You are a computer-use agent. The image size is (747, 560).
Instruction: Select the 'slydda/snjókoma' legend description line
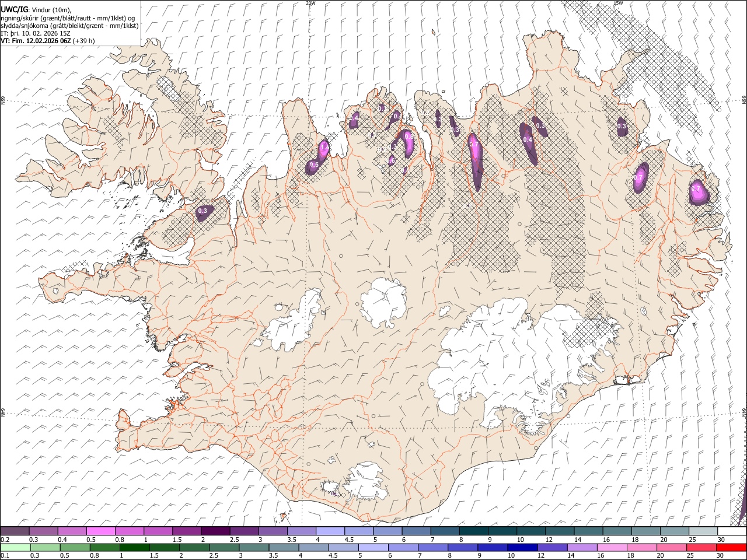pos(69,26)
